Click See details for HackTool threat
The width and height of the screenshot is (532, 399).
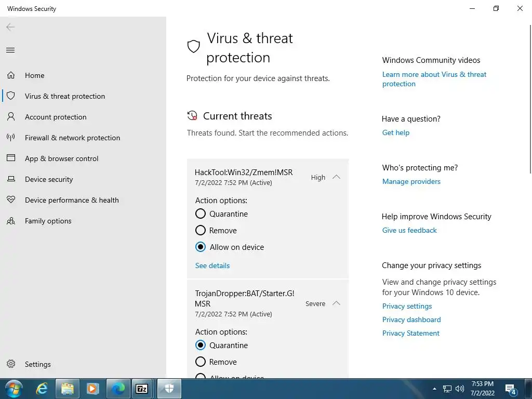pos(212,265)
